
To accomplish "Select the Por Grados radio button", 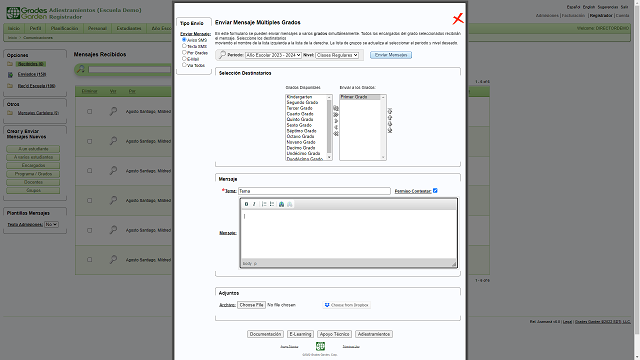I will (x=184, y=52).
